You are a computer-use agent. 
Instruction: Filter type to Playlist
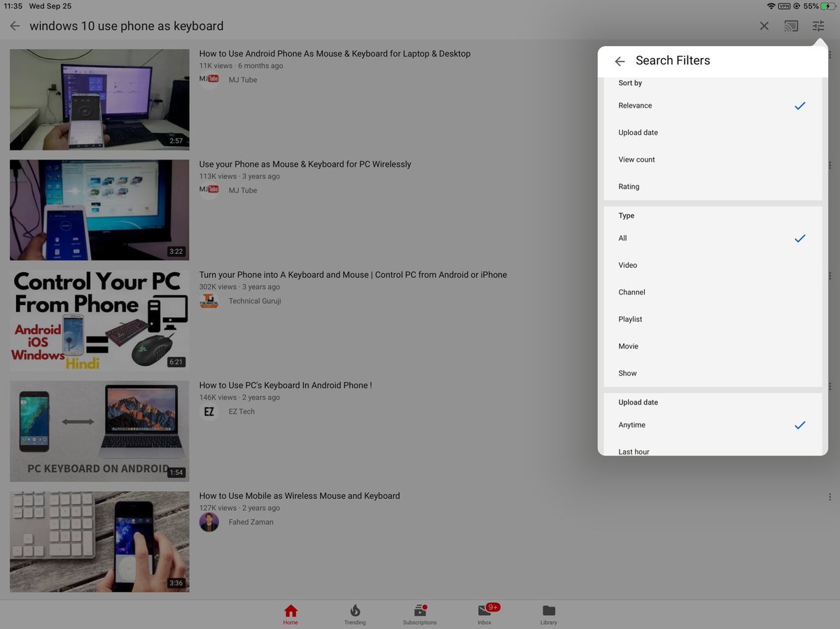(x=713, y=319)
